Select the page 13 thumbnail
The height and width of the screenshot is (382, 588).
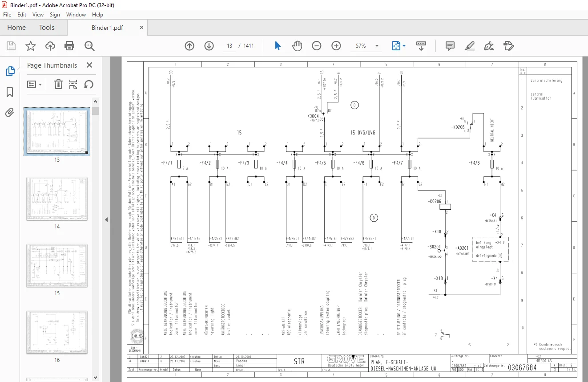click(x=57, y=131)
